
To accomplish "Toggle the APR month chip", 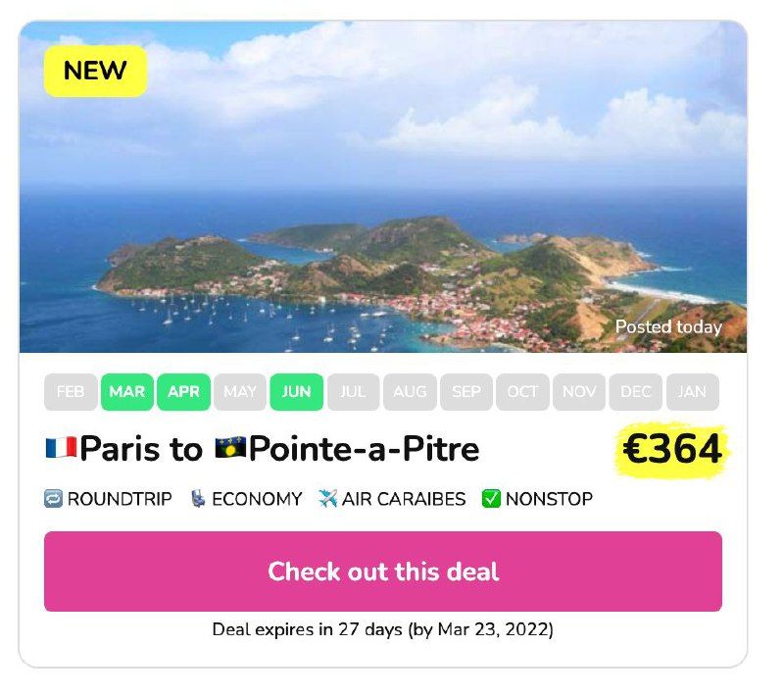I will (x=183, y=392).
